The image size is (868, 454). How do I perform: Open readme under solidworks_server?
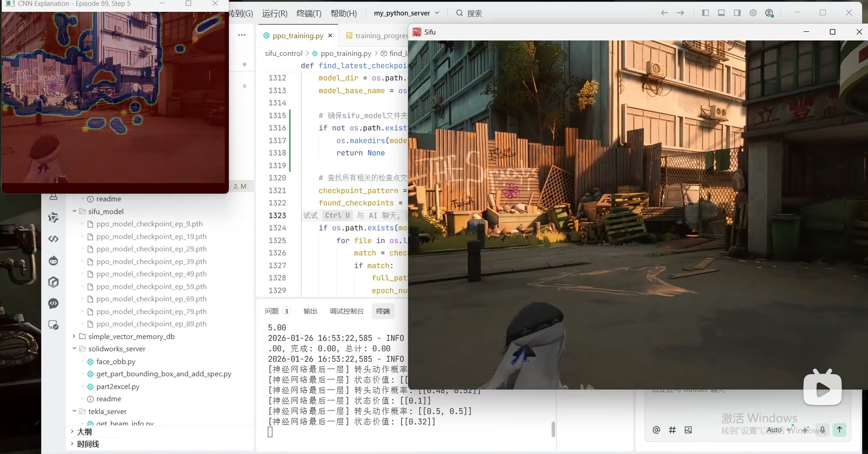(x=108, y=399)
